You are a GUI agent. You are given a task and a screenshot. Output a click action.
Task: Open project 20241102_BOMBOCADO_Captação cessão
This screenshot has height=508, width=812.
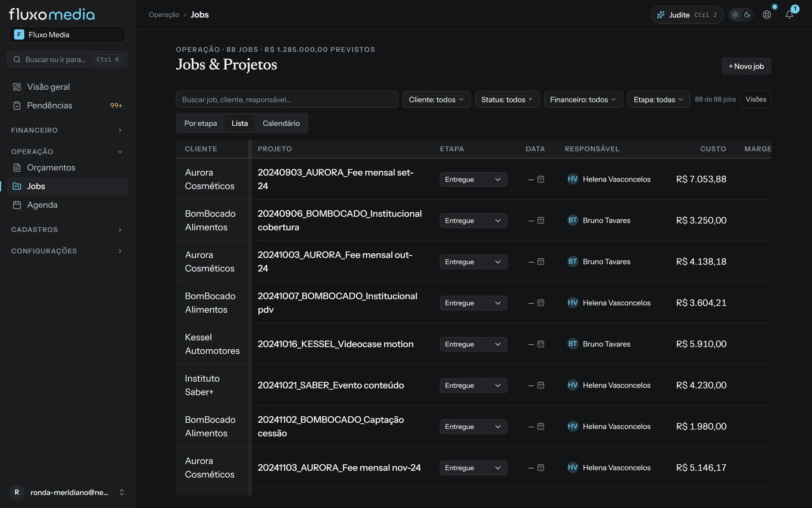330,426
